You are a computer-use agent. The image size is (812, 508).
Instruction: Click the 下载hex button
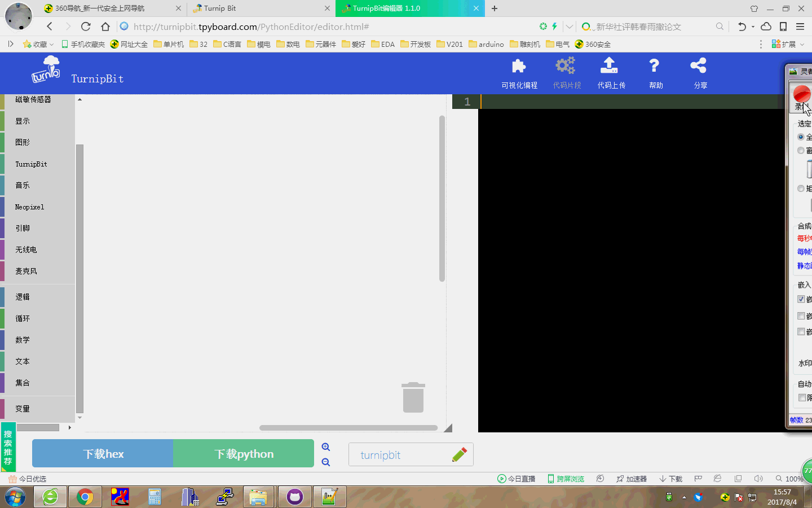[103, 453]
